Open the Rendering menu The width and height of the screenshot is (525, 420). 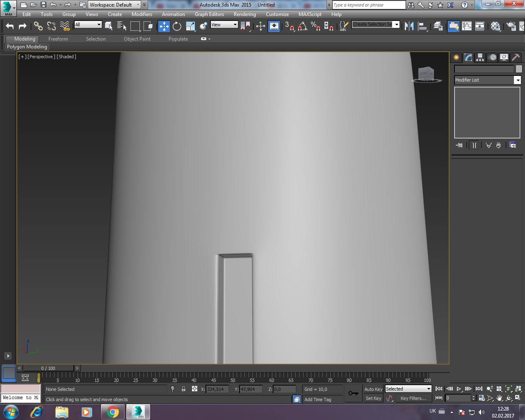click(x=244, y=14)
